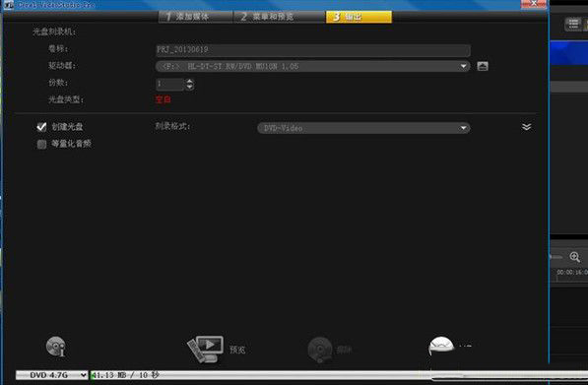Open the DVD 4.7G capacity dropdown

click(52, 375)
